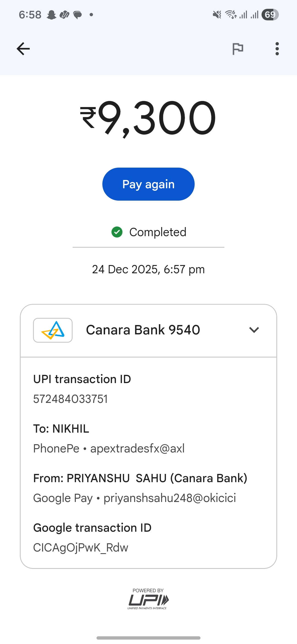Viewport: 297px width, 644px height.
Task: Tap the report flag icon
Action: pos(238,49)
